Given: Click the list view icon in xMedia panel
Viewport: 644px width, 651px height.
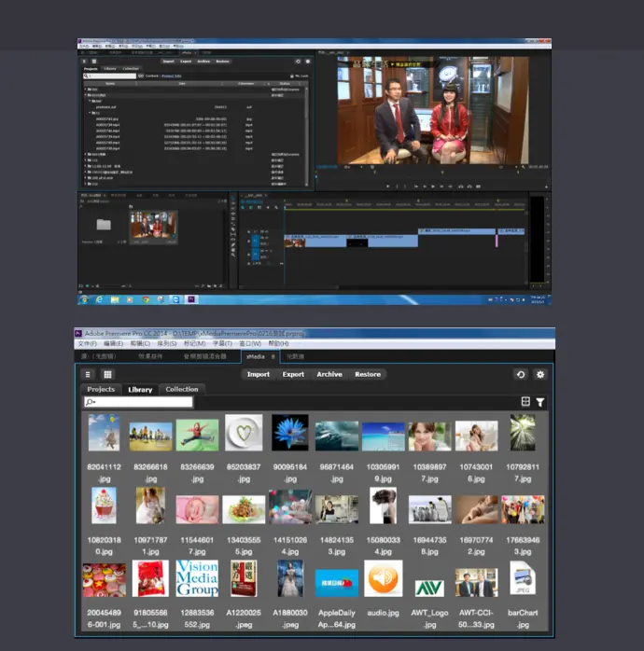Looking at the screenshot, I should pyautogui.click(x=89, y=374).
